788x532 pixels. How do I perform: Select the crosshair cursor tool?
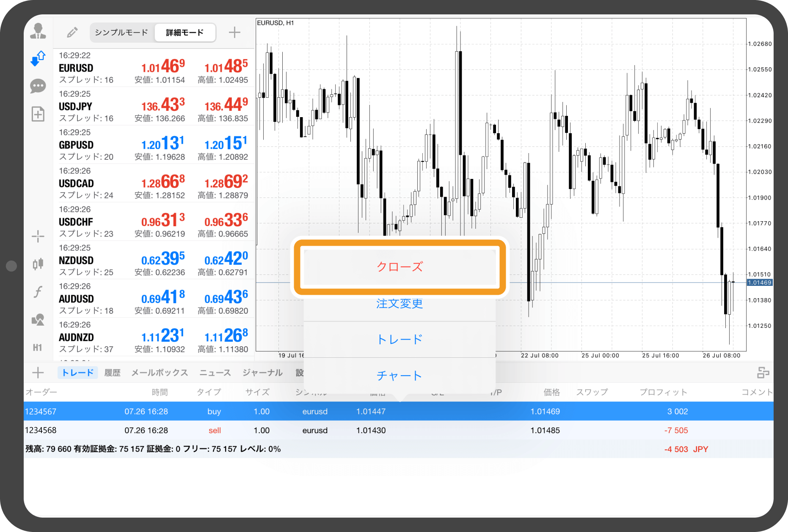pyautogui.click(x=38, y=236)
